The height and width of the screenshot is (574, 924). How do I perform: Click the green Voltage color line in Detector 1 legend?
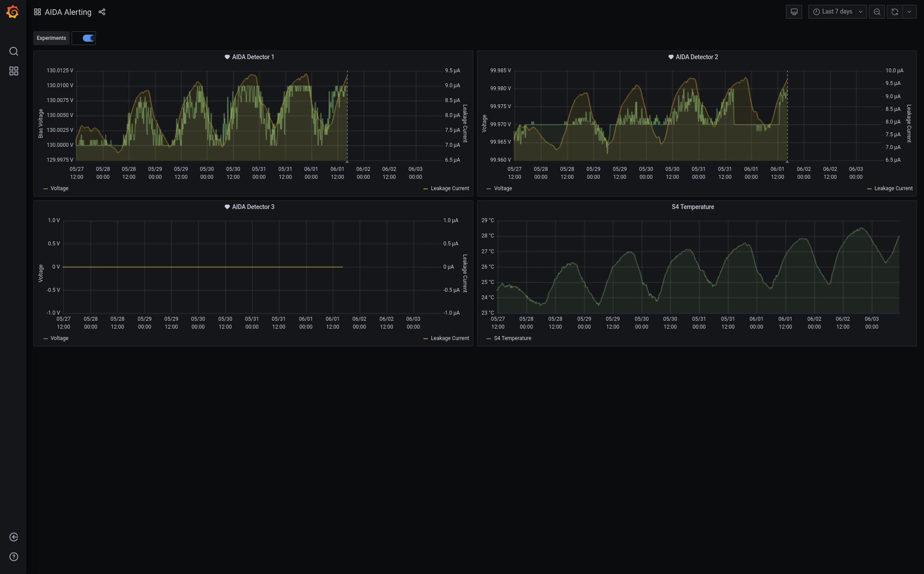click(x=46, y=189)
